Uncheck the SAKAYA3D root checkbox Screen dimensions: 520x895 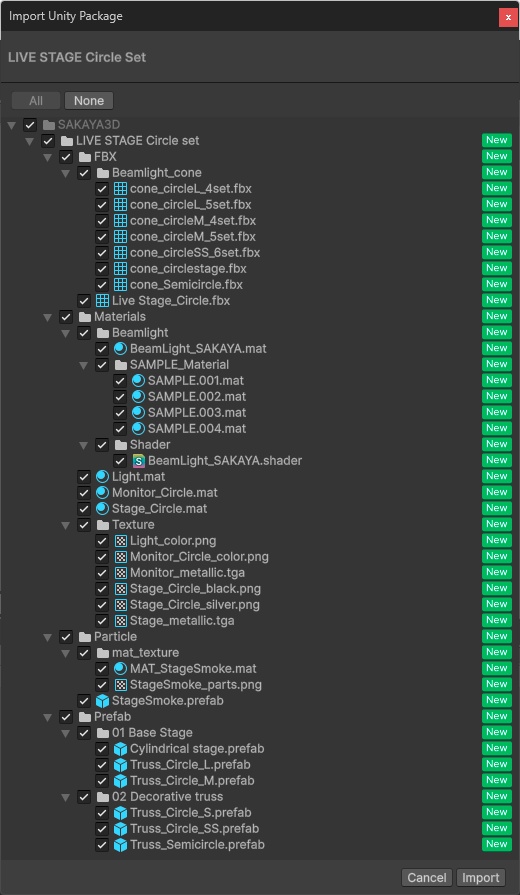click(30, 124)
